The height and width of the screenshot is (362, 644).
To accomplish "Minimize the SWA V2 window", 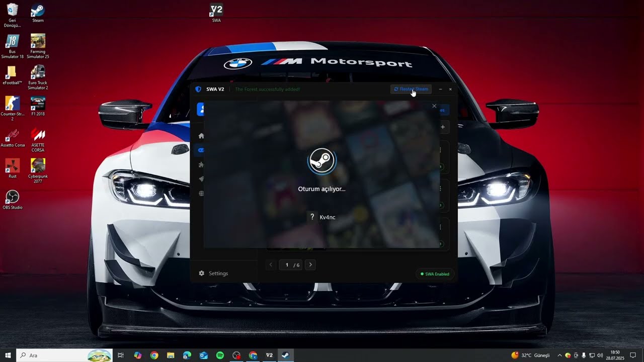I will tap(440, 89).
